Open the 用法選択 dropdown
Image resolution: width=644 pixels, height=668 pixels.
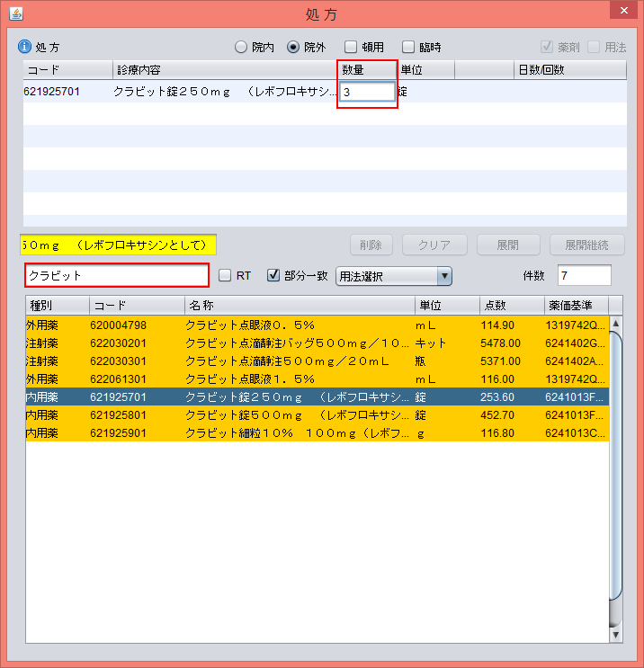(393, 276)
